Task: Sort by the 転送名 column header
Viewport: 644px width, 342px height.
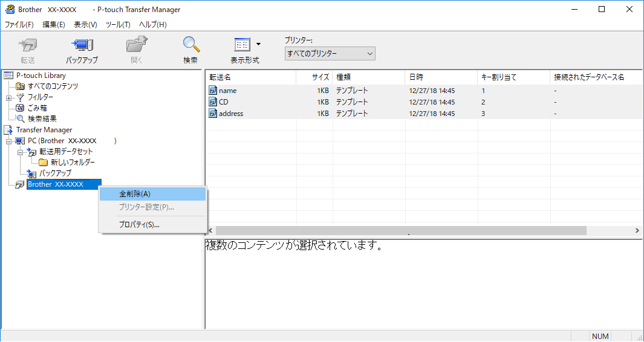Action: click(250, 77)
